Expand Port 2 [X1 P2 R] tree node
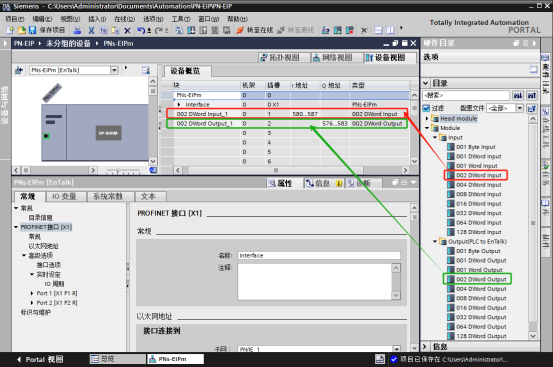This screenshot has height=367, width=553. tap(32, 303)
